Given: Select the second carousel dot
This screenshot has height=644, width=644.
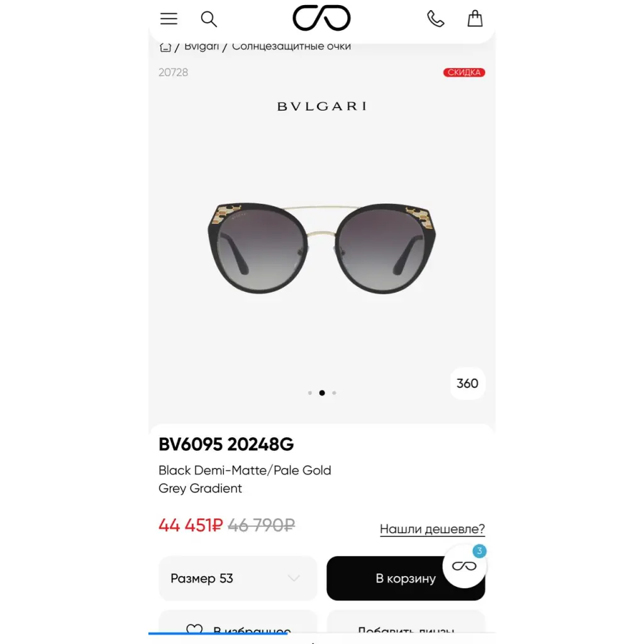Looking at the screenshot, I should (x=322, y=393).
